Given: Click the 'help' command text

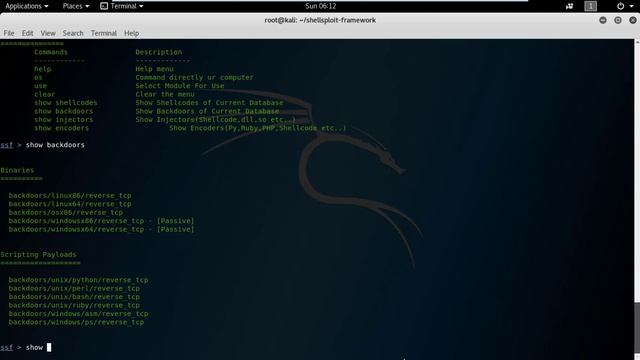Looking at the screenshot, I should [x=42, y=69].
